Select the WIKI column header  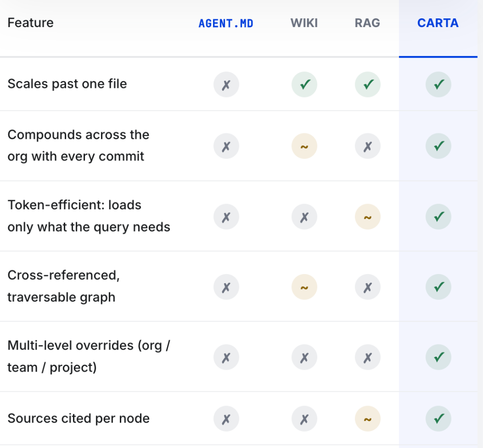tap(304, 23)
